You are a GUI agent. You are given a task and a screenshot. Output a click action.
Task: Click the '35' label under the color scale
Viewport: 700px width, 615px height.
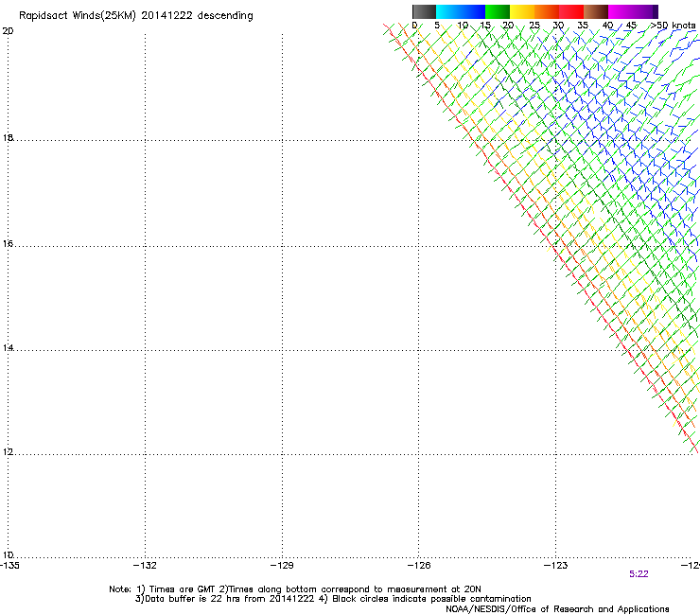583,26
